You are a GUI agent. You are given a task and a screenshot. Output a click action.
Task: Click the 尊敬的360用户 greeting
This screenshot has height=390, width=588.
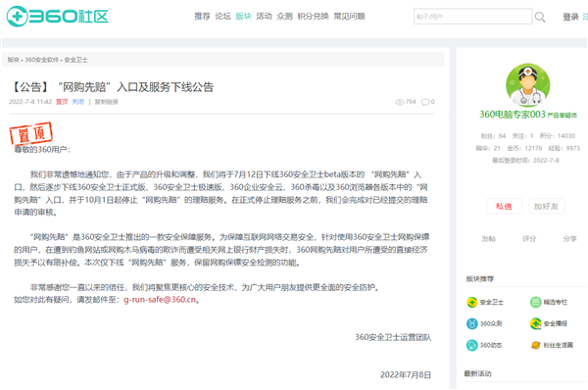42,150
